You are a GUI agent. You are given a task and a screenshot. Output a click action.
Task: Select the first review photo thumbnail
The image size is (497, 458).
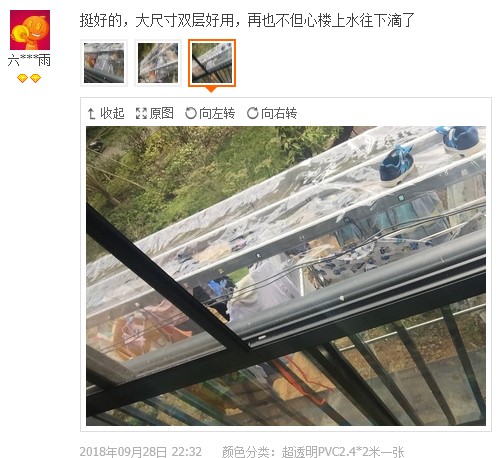pos(104,63)
